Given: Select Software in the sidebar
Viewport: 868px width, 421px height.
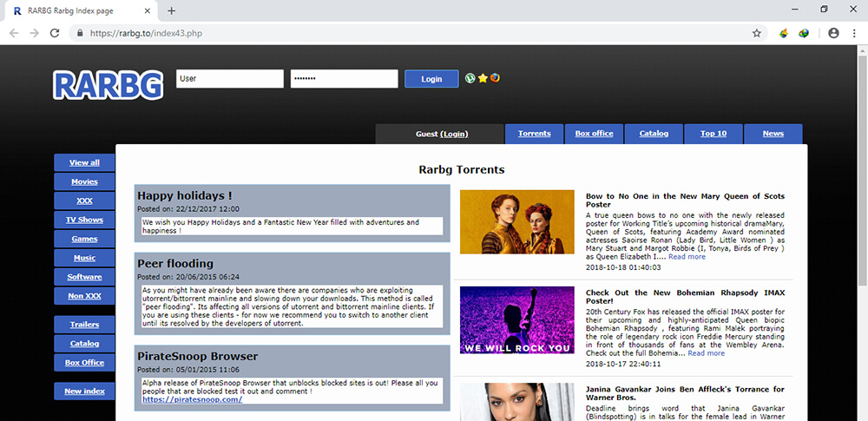Looking at the screenshot, I should pyautogui.click(x=84, y=277).
